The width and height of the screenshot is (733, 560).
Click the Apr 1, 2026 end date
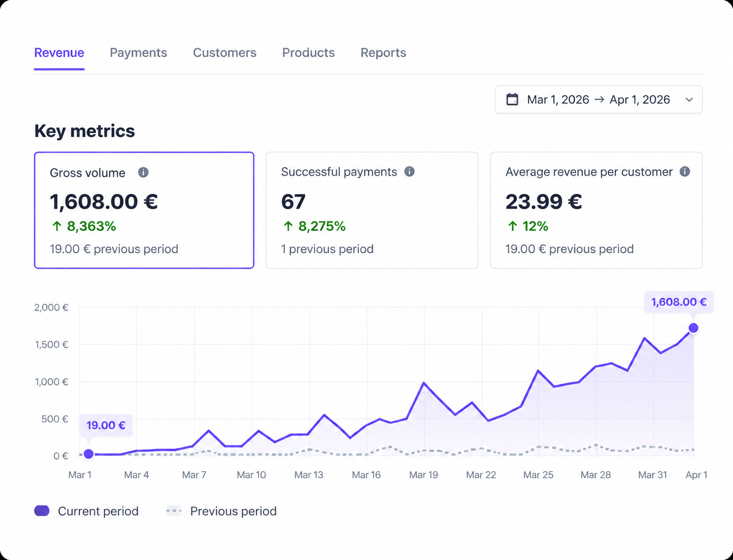(640, 100)
